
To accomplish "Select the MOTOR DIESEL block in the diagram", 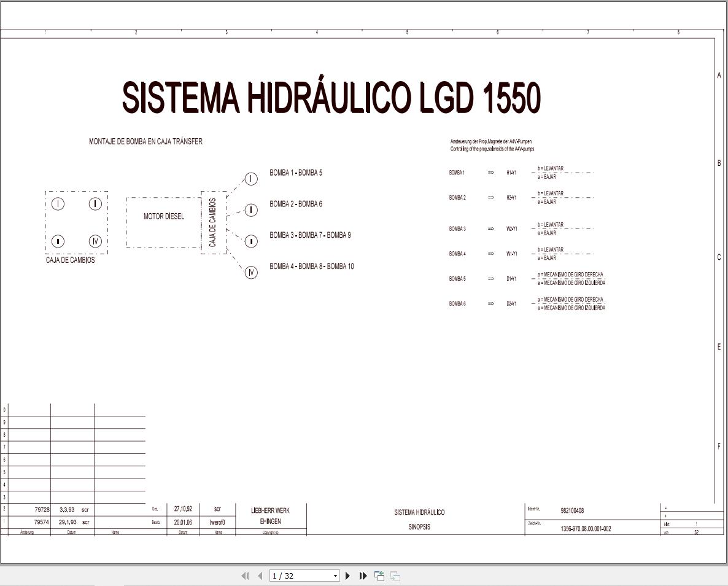I will [x=163, y=216].
